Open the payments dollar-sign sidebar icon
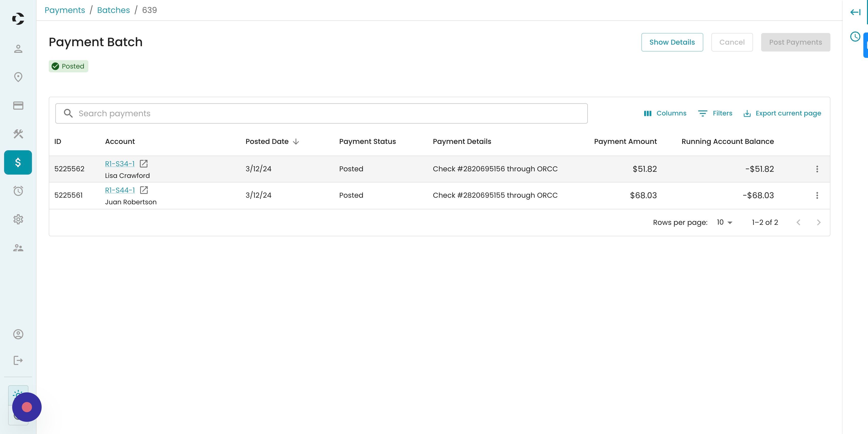868x434 pixels. click(18, 162)
